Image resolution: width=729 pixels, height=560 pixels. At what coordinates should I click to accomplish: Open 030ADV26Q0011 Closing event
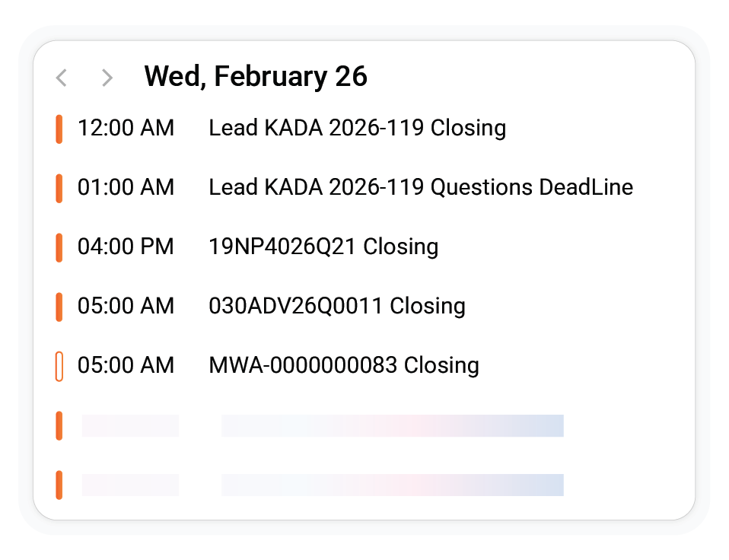pyautogui.click(x=337, y=306)
